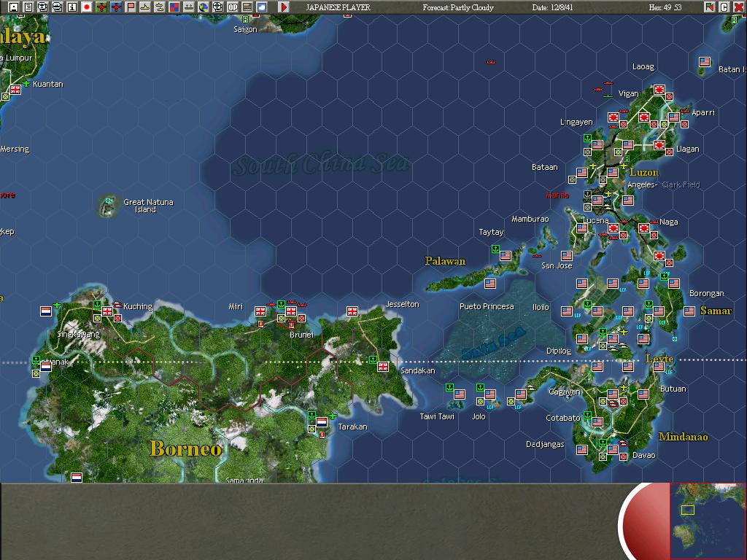Click the 'Brunei' base label
This screenshot has height=560, width=747.
point(301,335)
